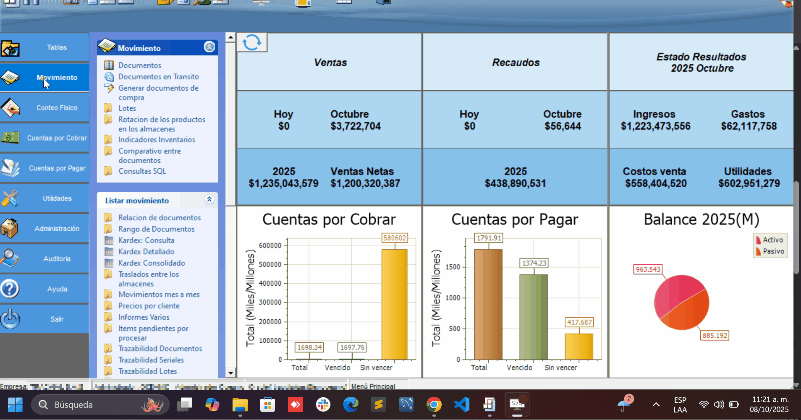Select the Cuentas por Cobrar money icon

pyautogui.click(x=12, y=137)
